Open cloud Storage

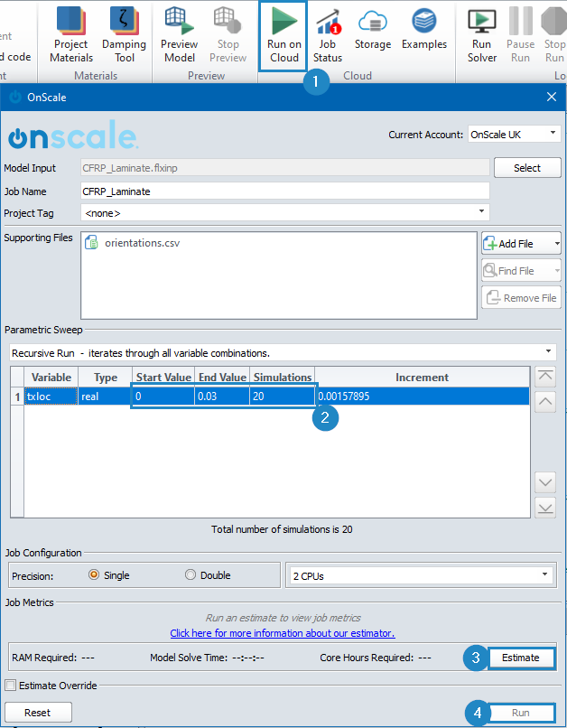tap(373, 29)
